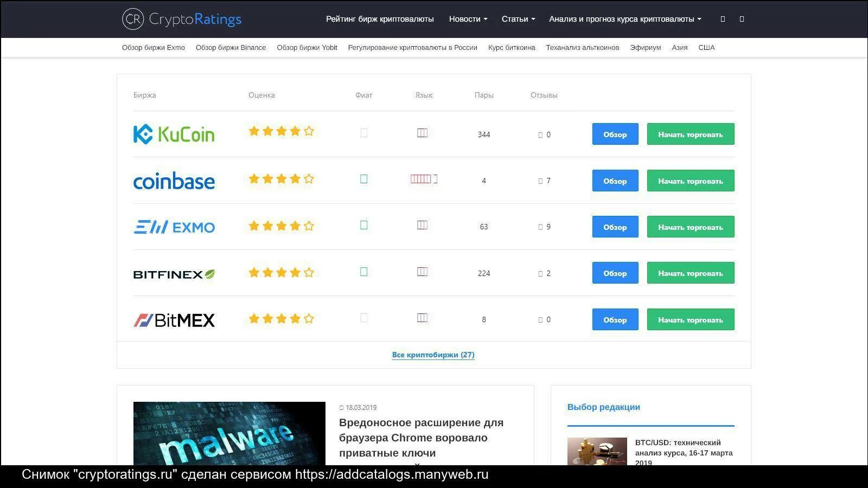
Task: Click the Оценка column header
Action: (x=261, y=95)
